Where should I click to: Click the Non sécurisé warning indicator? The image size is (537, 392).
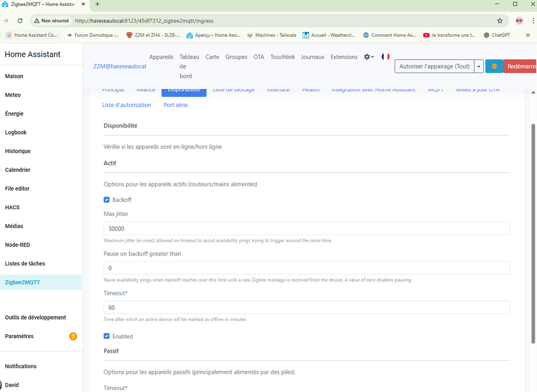(52, 20)
